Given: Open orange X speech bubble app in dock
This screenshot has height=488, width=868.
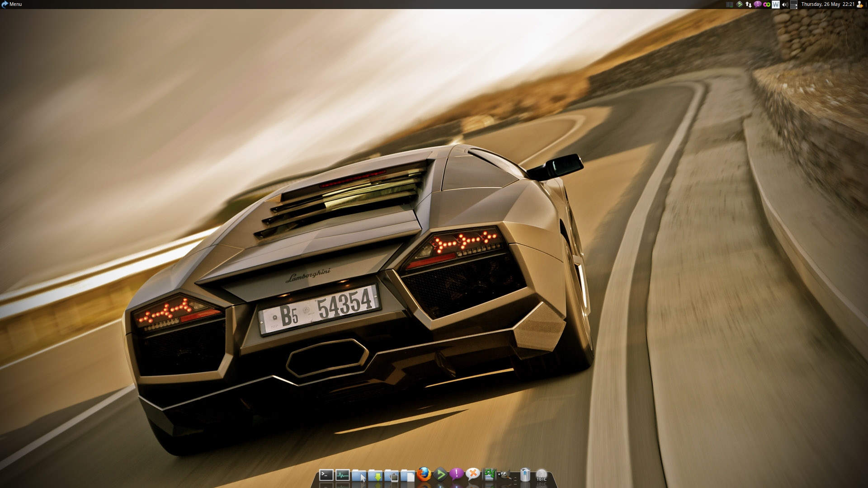Looking at the screenshot, I should pyautogui.click(x=473, y=474).
